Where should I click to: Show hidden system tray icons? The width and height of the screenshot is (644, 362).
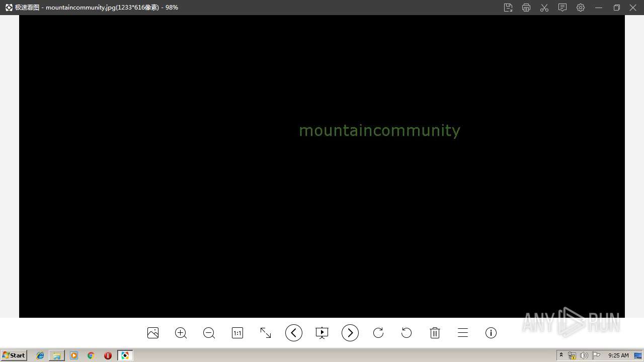click(561, 355)
